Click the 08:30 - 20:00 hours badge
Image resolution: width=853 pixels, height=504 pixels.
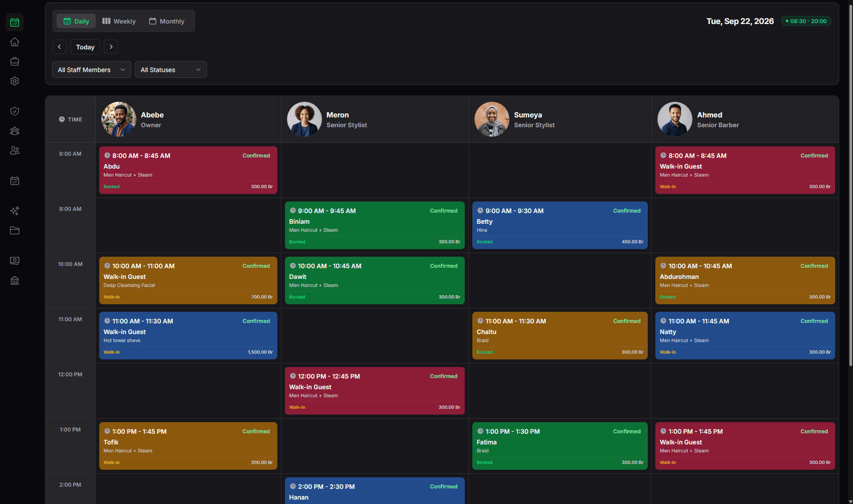point(806,21)
